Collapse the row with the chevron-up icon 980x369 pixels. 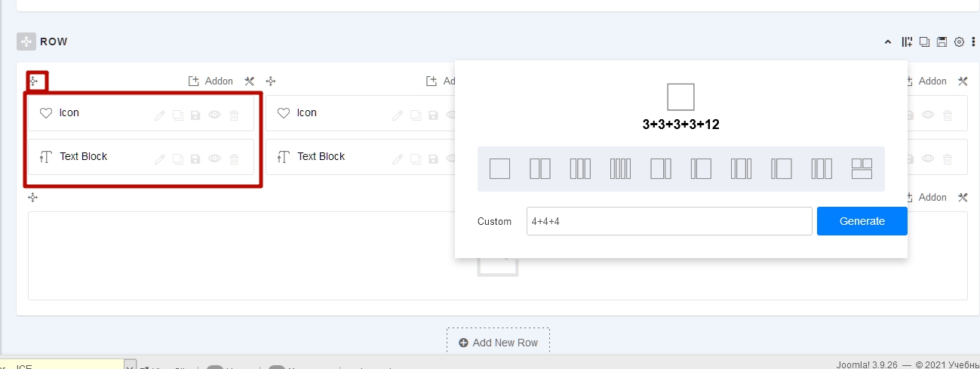[x=888, y=42]
